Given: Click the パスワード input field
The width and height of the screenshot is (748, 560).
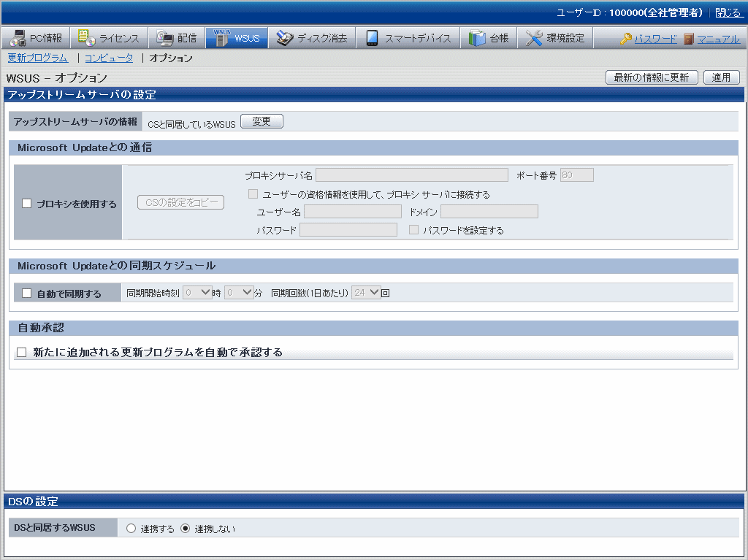Looking at the screenshot, I should point(348,230).
